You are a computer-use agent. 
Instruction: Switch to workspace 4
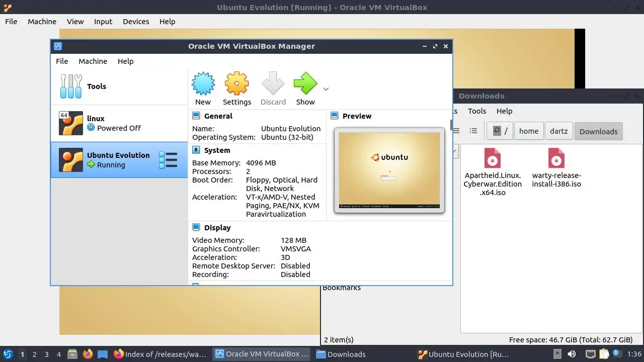(58, 354)
